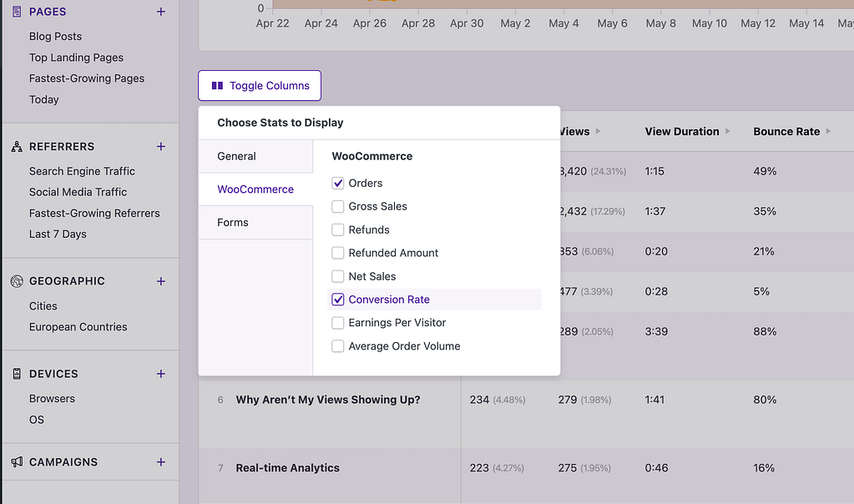This screenshot has height=504, width=854.
Task: Click the globe icon beside GEOGRAPHIC
Action: 18,281
